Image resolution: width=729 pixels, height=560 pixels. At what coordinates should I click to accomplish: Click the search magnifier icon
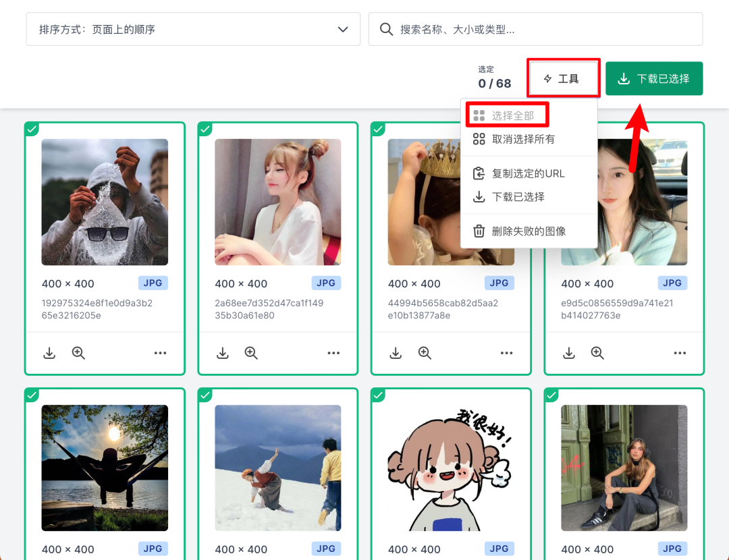tap(386, 29)
